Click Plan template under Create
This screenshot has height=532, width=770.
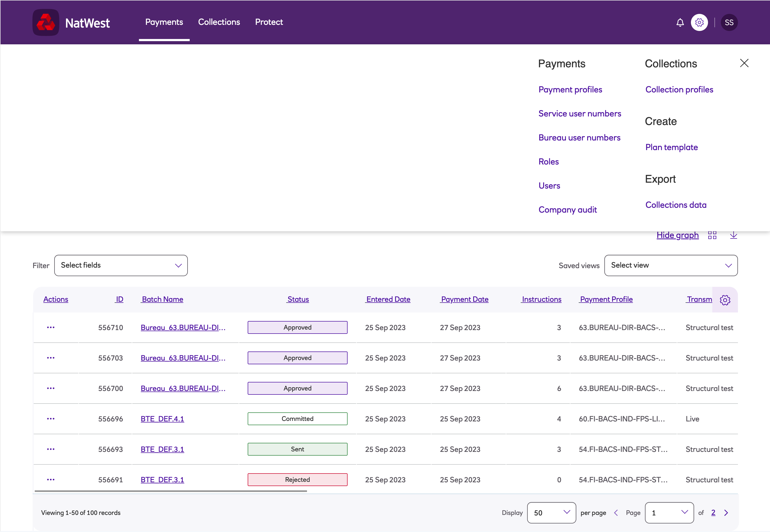point(671,147)
